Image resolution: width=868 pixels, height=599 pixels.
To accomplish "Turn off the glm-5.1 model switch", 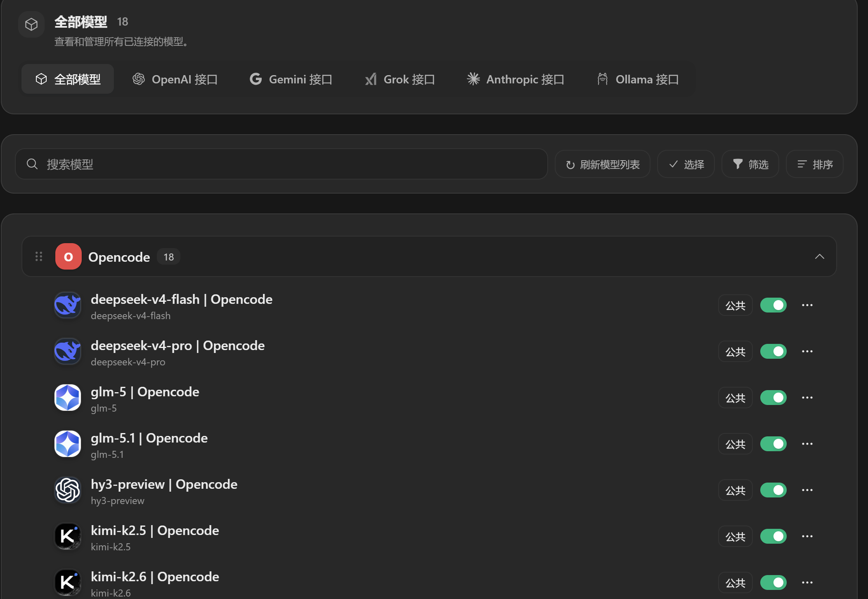I will coord(773,444).
